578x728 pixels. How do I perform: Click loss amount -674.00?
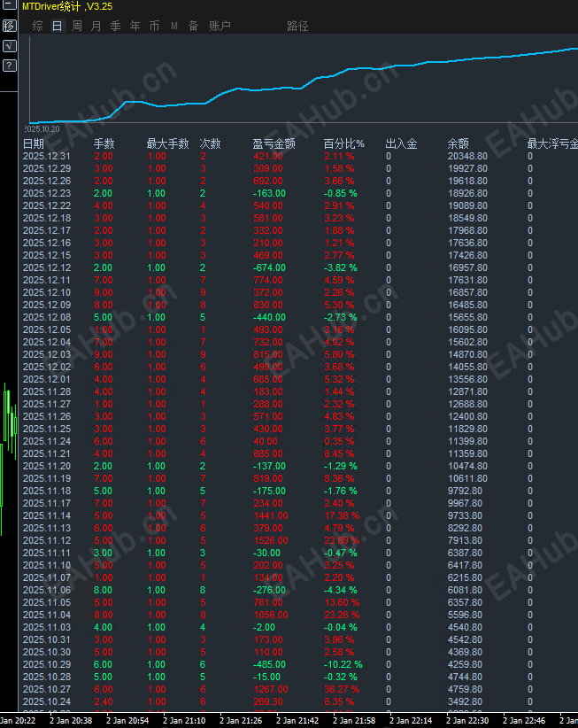click(x=269, y=267)
